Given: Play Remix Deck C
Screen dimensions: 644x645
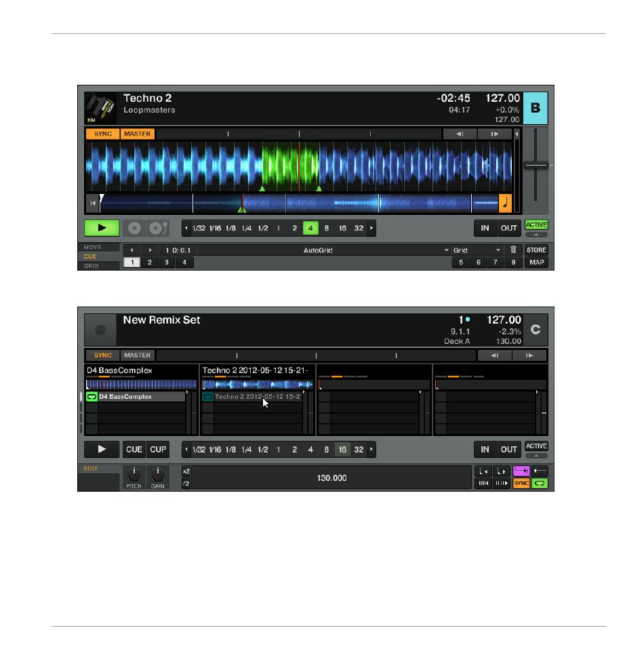Looking at the screenshot, I should coord(102,449).
